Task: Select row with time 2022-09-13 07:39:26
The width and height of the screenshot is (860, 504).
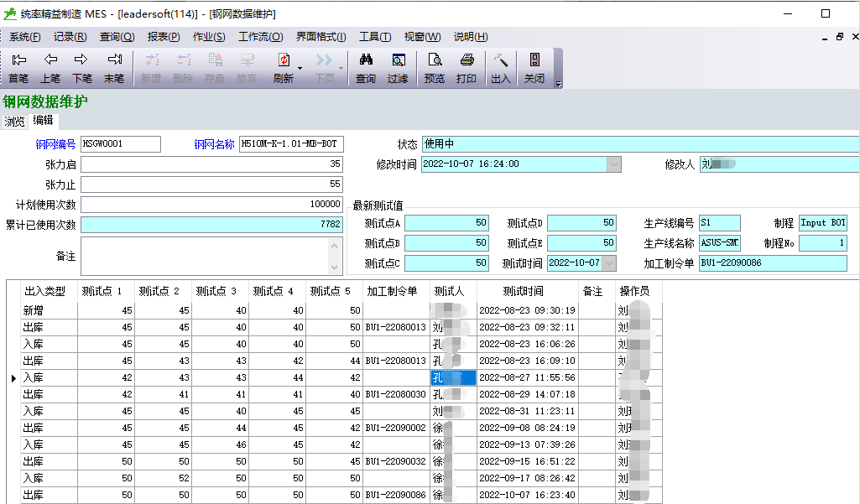Action: pos(341,444)
